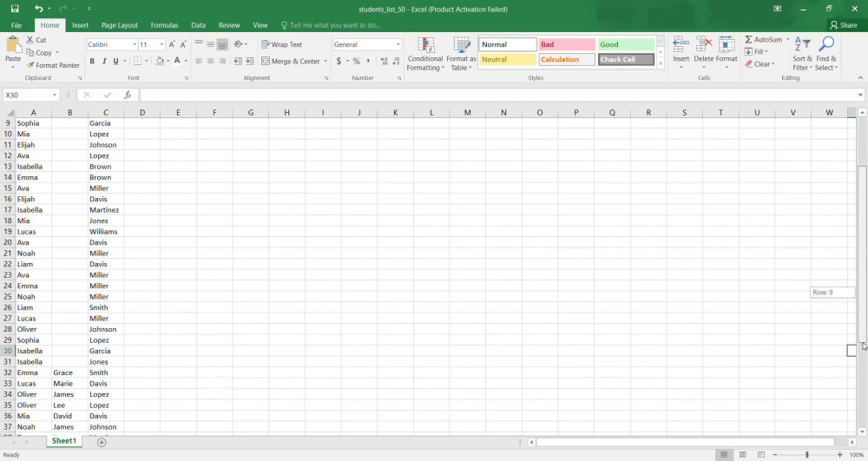Expand the font name Calibri dropdown
Screen dimensions: 868x461
(x=134, y=44)
